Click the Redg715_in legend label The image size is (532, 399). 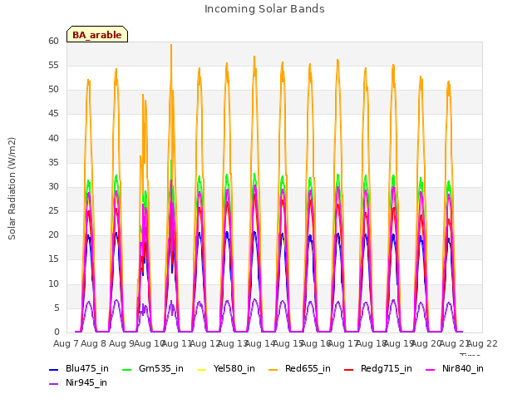[x=387, y=368]
